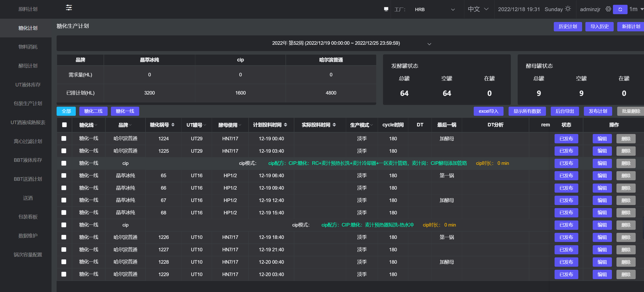The image size is (644, 292).
Task: Click the 历史计划 button
Action: [x=568, y=27]
